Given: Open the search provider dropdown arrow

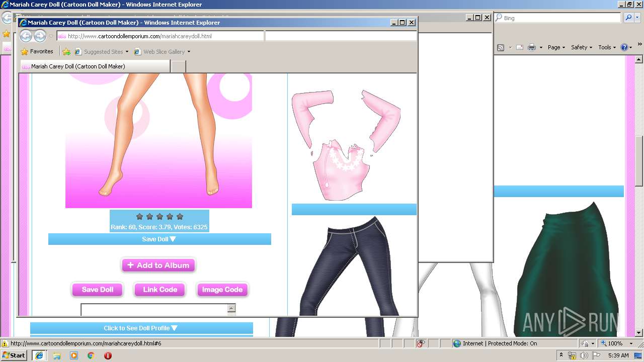Looking at the screenshot, I should [x=638, y=18].
